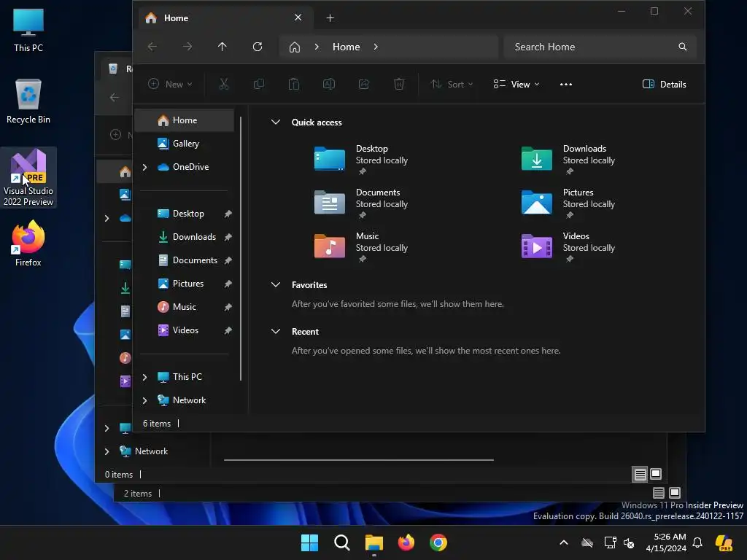Open the Windows Start menu
Screen dimensions: 747x560
tap(309, 542)
